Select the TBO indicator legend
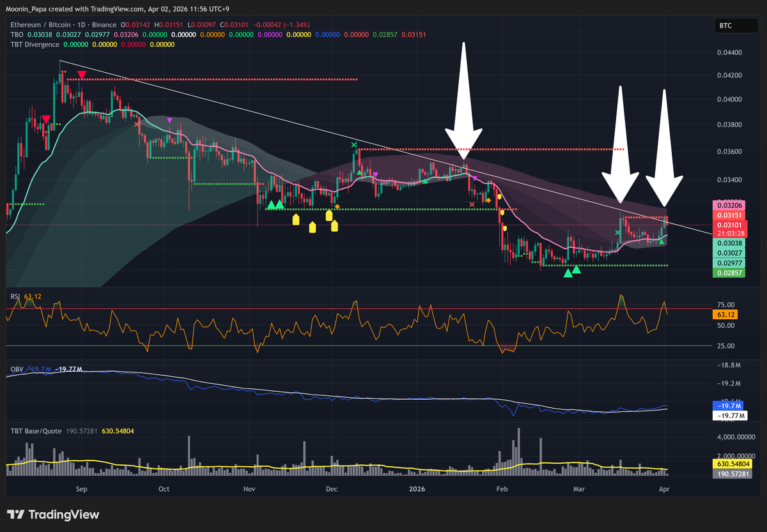The height and width of the screenshot is (532, 767). (16, 34)
